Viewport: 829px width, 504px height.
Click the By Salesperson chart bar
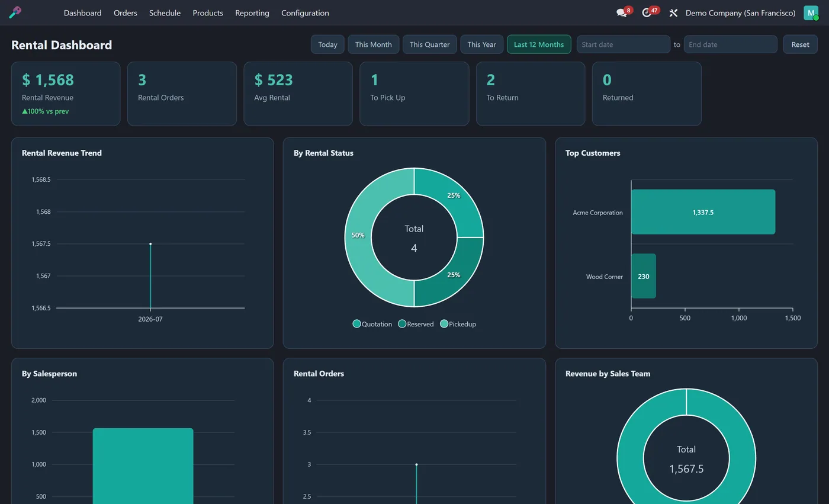click(x=143, y=466)
